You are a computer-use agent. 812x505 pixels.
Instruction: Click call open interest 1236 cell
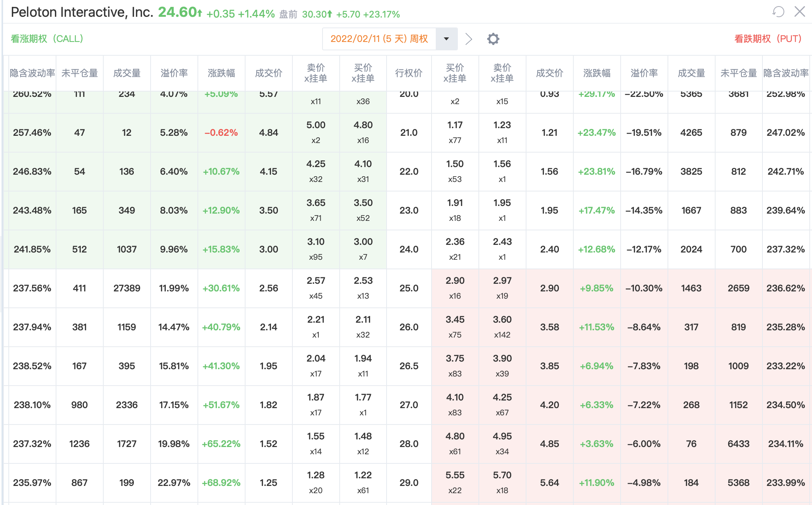[x=79, y=444]
